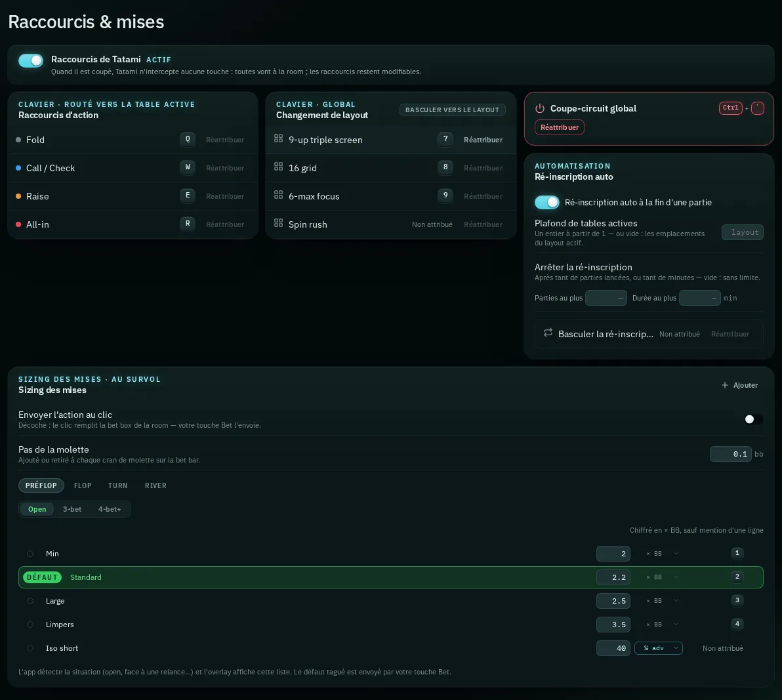The image size is (782, 700).
Task: Click the Parties au plus input field
Action: point(606,298)
